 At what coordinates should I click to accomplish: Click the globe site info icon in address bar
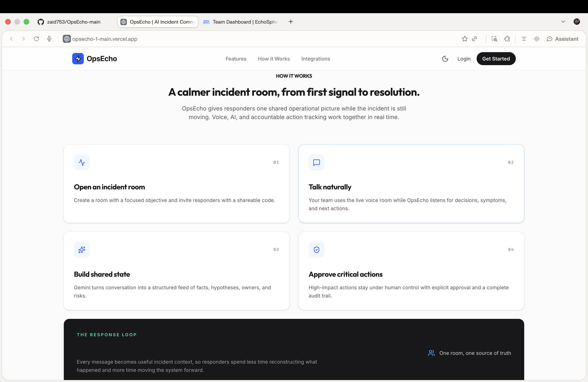click(x=67, y=39)
